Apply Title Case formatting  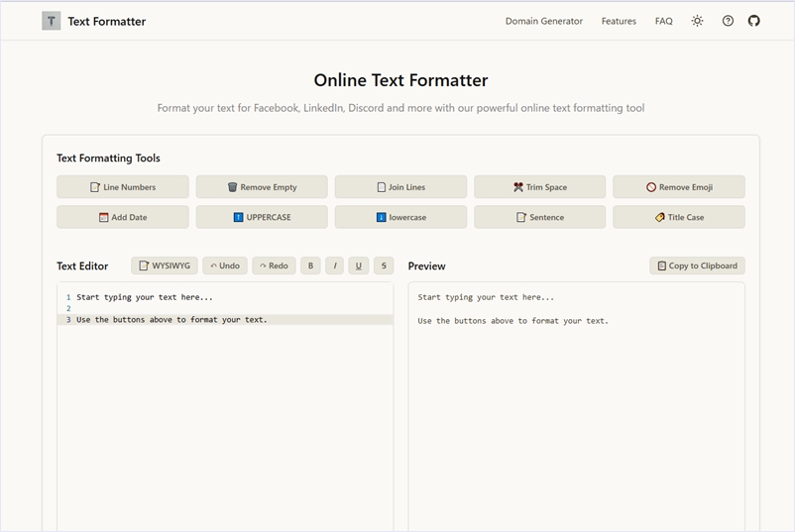point(678,217)
